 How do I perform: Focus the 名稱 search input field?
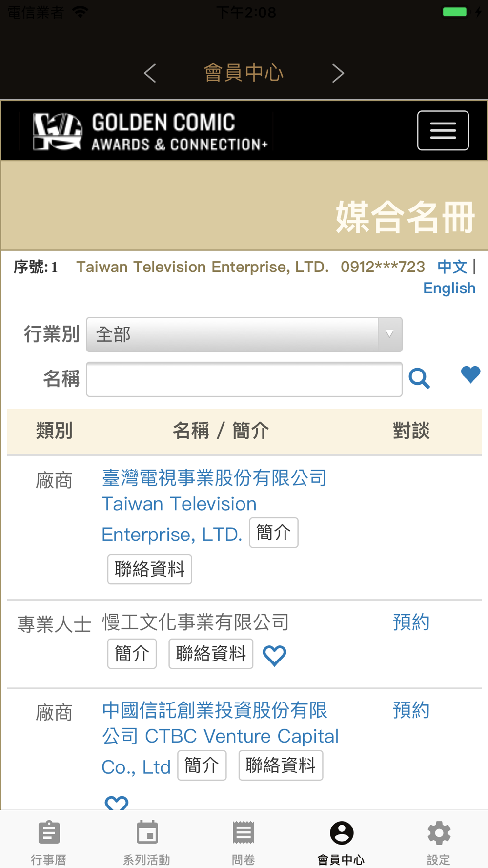pos(244,379)
